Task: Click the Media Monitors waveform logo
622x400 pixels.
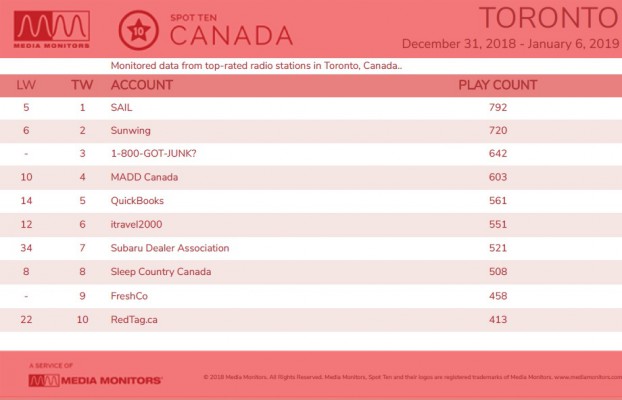Action: (x=52, y=29)
